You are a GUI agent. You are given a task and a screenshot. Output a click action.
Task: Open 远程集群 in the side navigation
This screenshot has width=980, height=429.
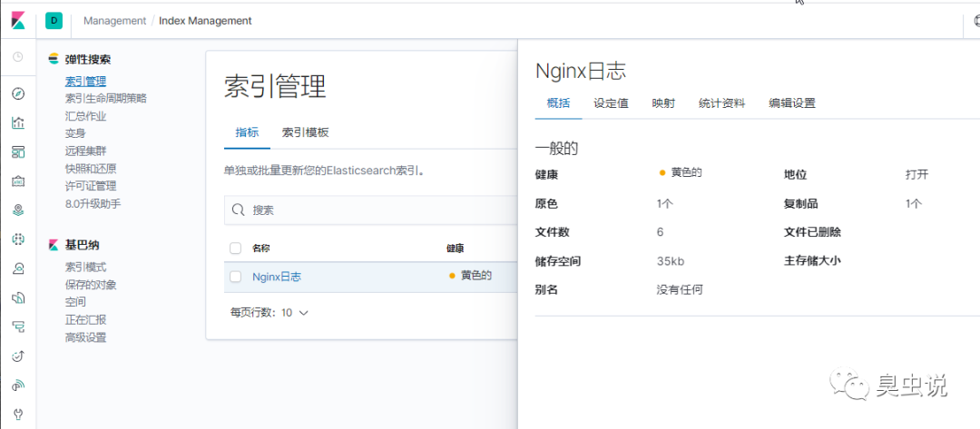85,151
